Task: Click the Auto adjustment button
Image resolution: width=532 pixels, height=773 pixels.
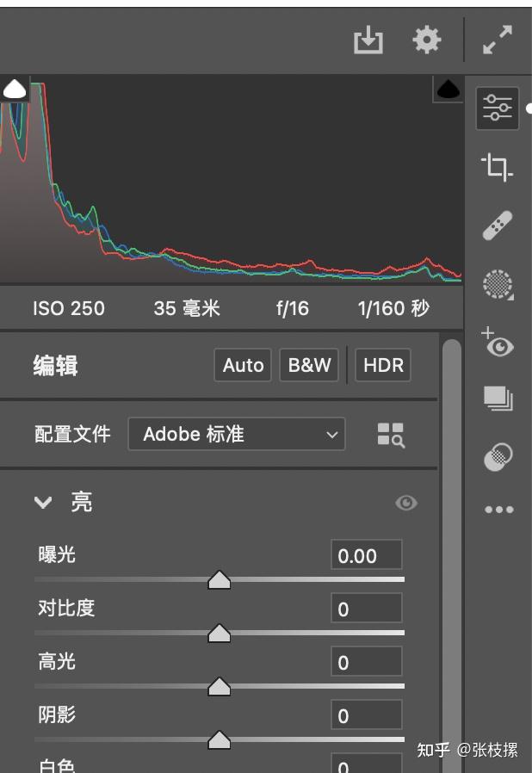Action: pos(242,365)
